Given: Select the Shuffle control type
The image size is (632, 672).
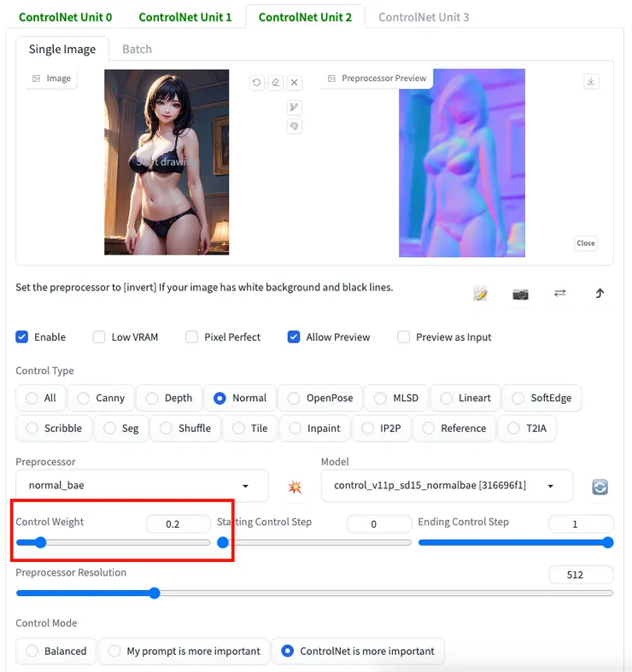Looking at the screenshot, I should tap(185, 428).
